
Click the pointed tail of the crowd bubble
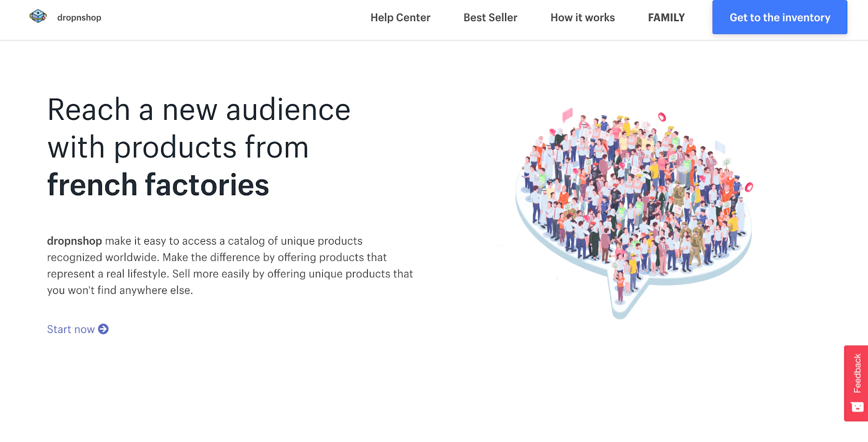621,309
